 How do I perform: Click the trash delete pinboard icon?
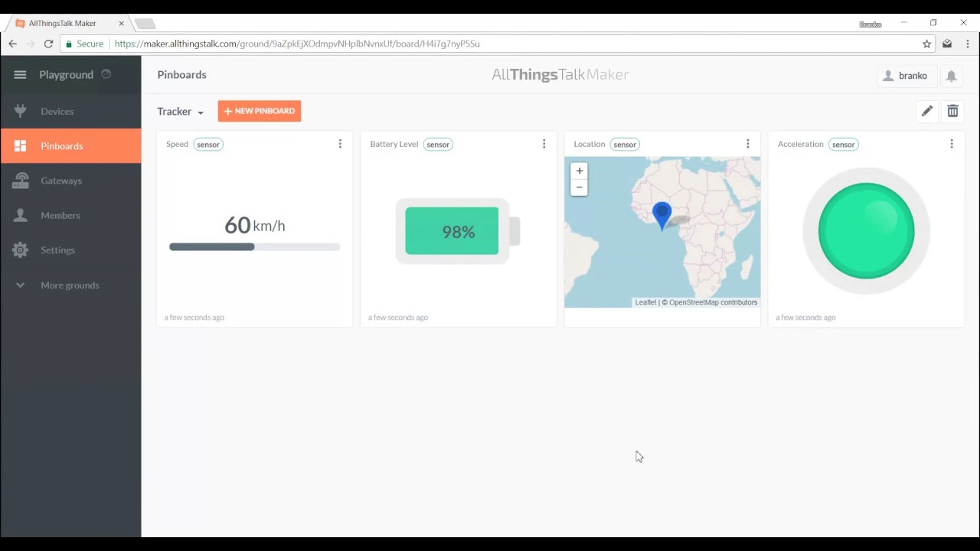(952, 111)
